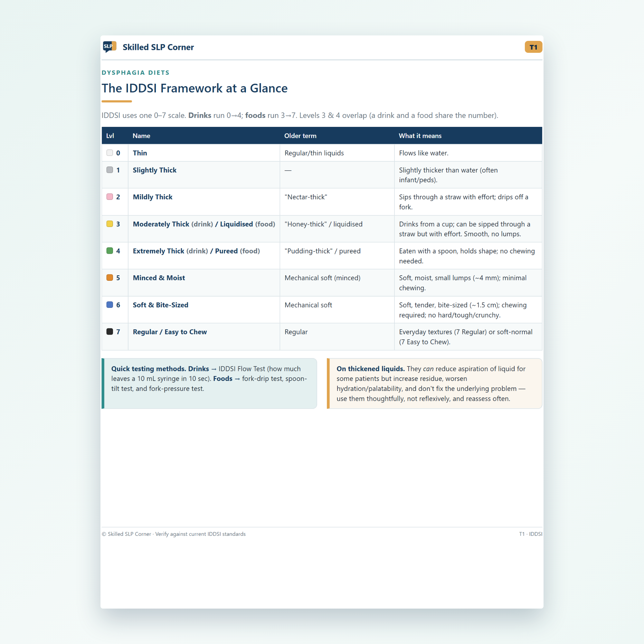
Task: Click the Slightly thicker than water description
Action: click(448, 175)
